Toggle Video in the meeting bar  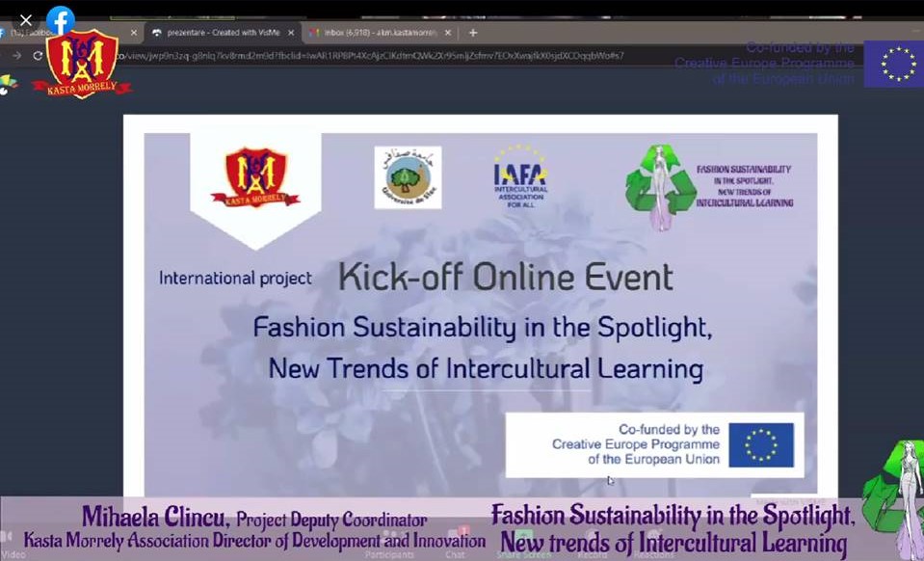tap(10, 546)
